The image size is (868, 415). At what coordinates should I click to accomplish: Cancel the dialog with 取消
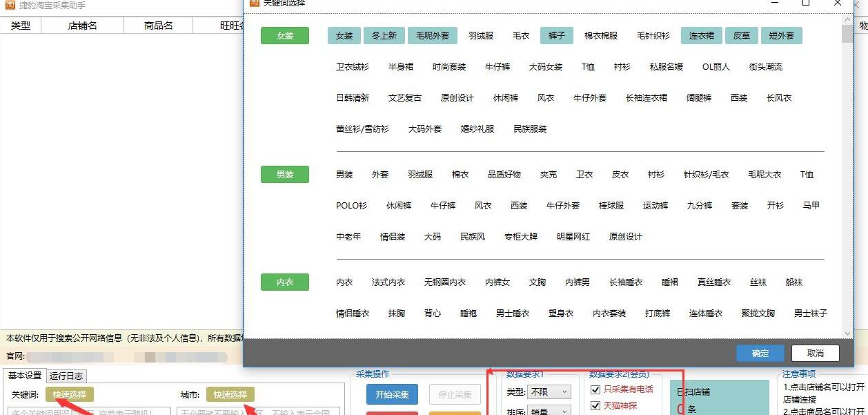tap(814, 353)
